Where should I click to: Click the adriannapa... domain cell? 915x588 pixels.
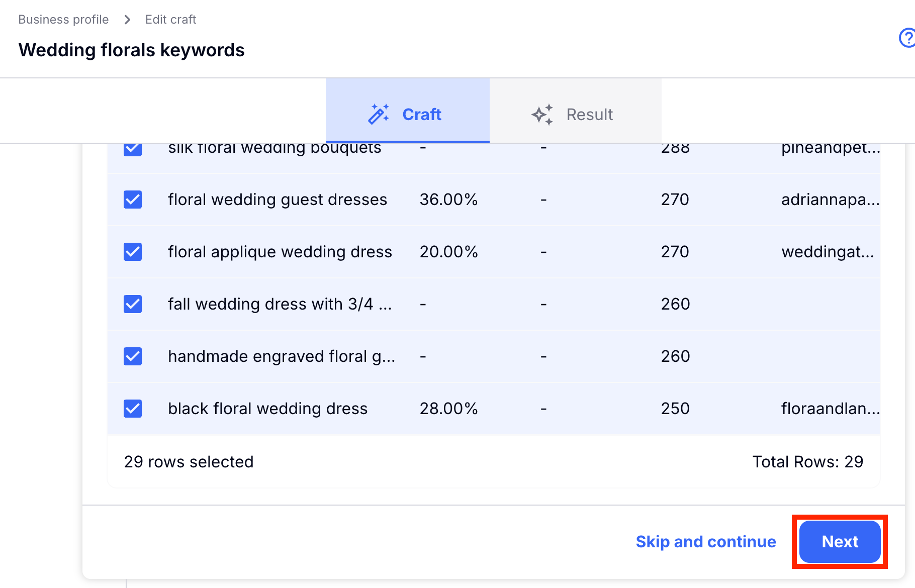(830, 200)
